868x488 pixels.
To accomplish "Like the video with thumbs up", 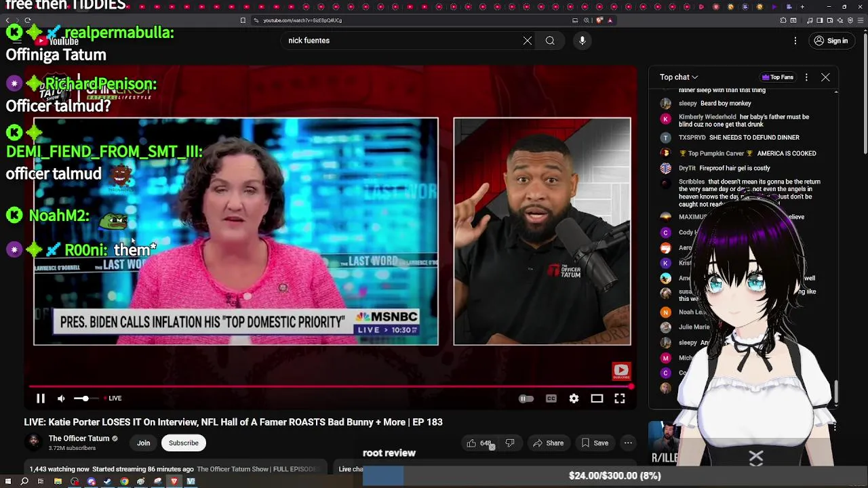I will pos(478,443).
